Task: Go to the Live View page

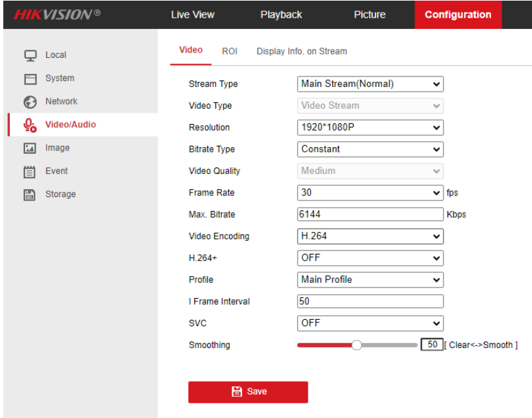Action: pos(193,14)
